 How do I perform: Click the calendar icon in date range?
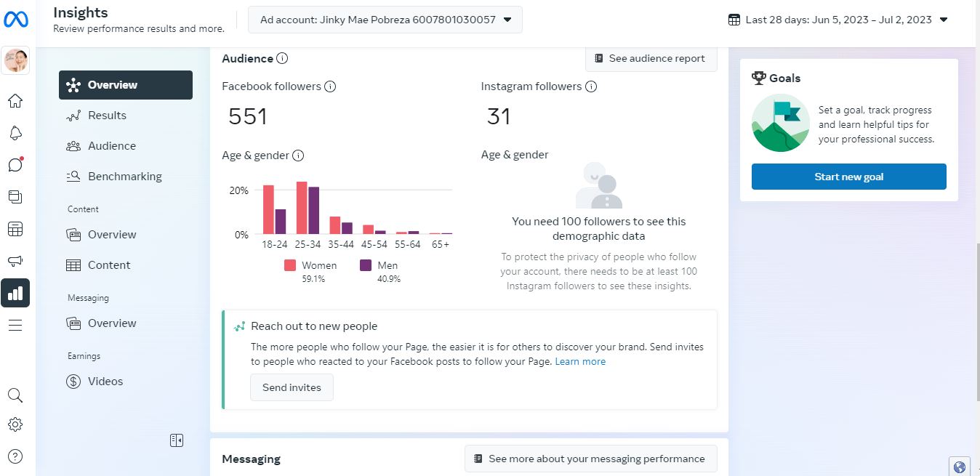tap(734, 20)
